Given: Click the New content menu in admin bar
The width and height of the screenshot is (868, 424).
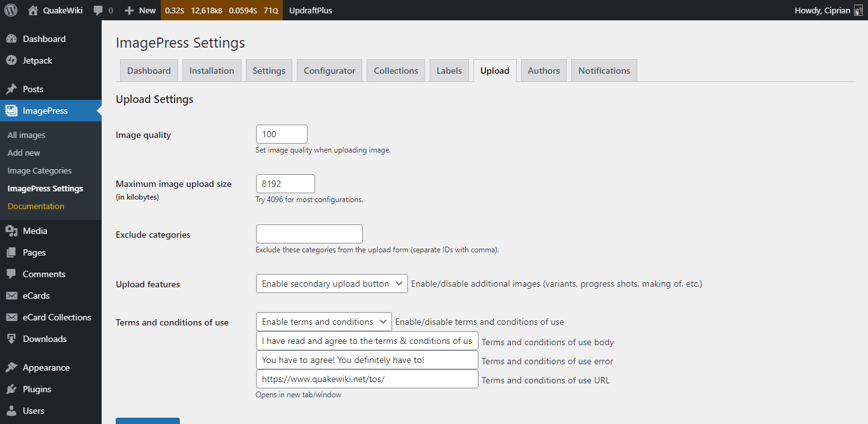Looking at the screenshot, I should pyautogui.click(x=140, y=10).
